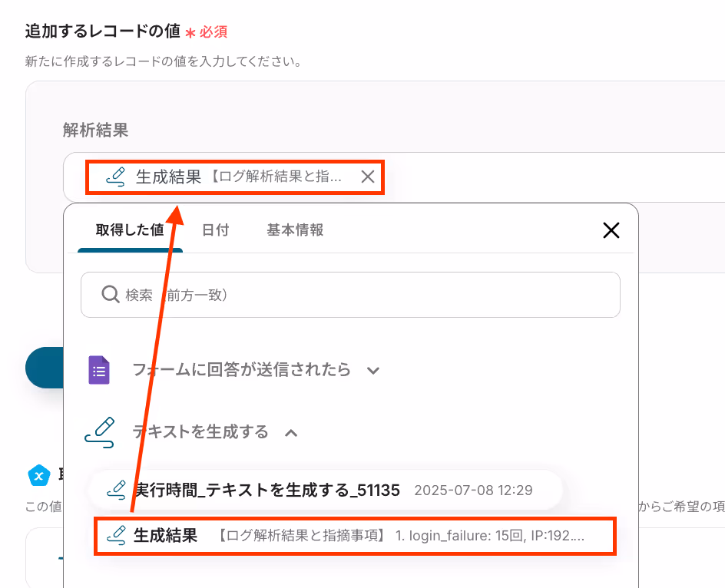Click the 生成結果 chip in 解析結果 field

pyautogui.click(x=235, y=177)
